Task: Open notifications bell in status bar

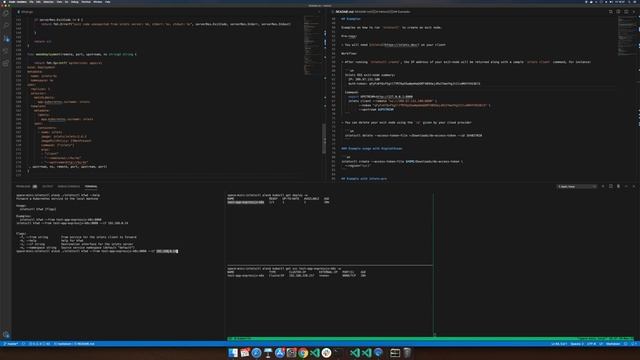Action: 634,344
